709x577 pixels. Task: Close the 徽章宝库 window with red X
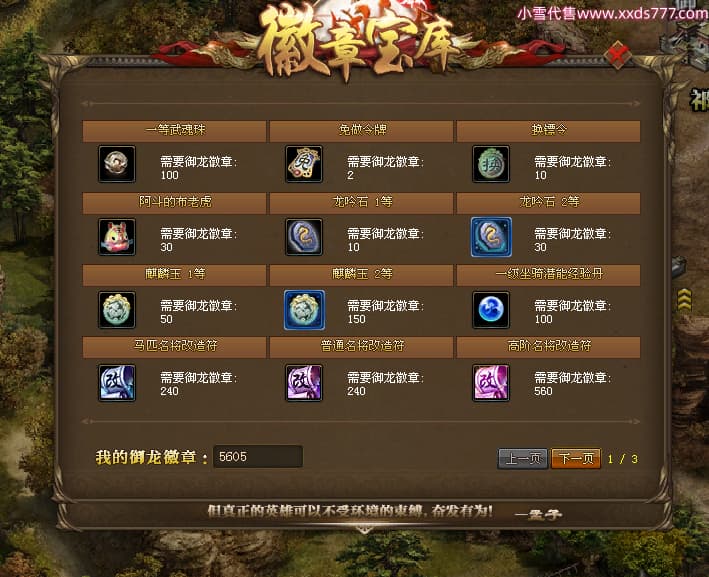click(x=618, y=55)
